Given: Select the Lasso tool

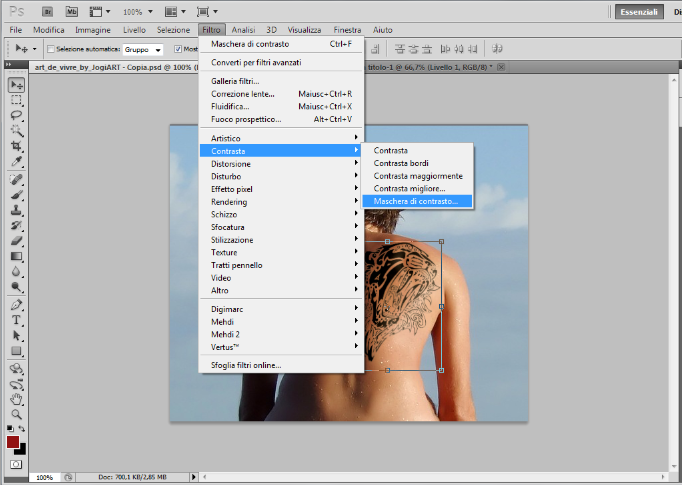Looking at the screenshot, I should click(x=16, y=115).
